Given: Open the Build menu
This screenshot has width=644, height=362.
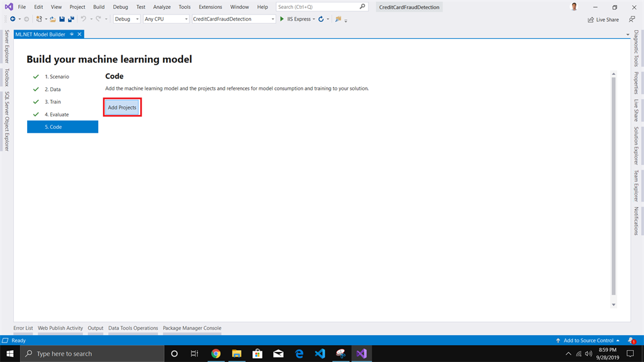Looking at the screenshot, I should pos(99,7).
